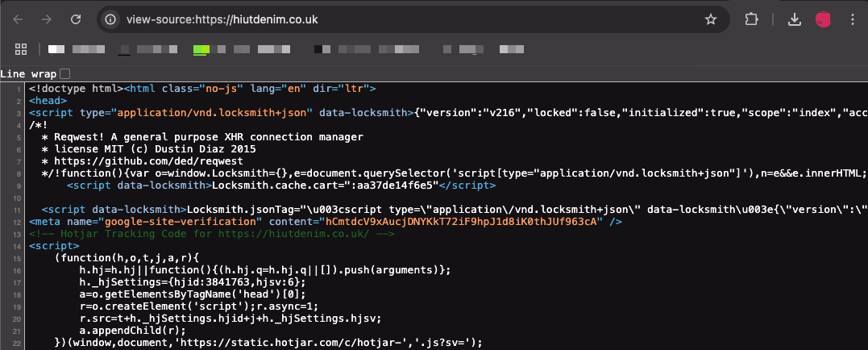Click line number 12 in gutter
This screenshot has height=350, width=868.
(x=18, y=222)
